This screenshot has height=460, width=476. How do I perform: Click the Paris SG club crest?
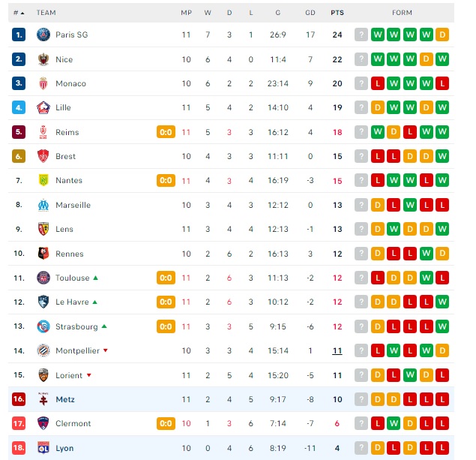(43, 35)
